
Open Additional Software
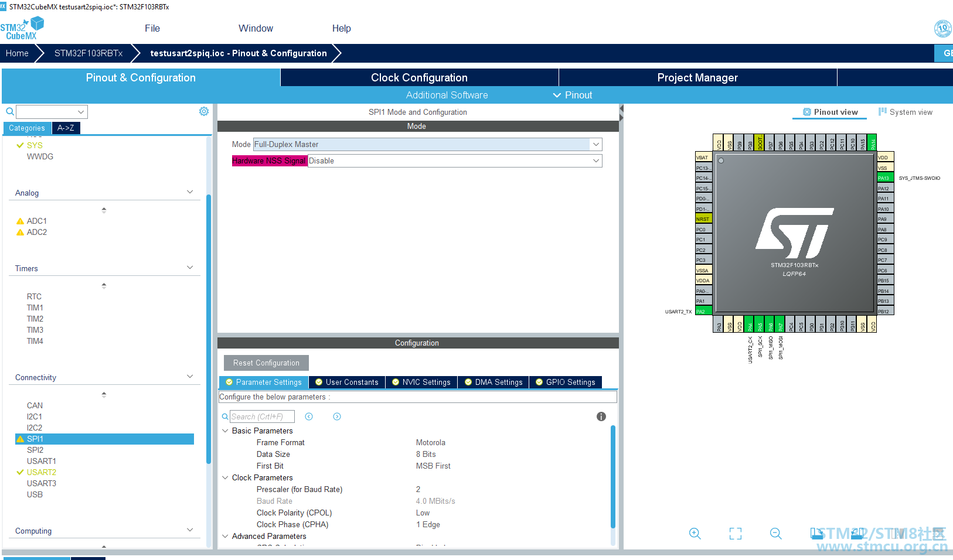(447, 95)
